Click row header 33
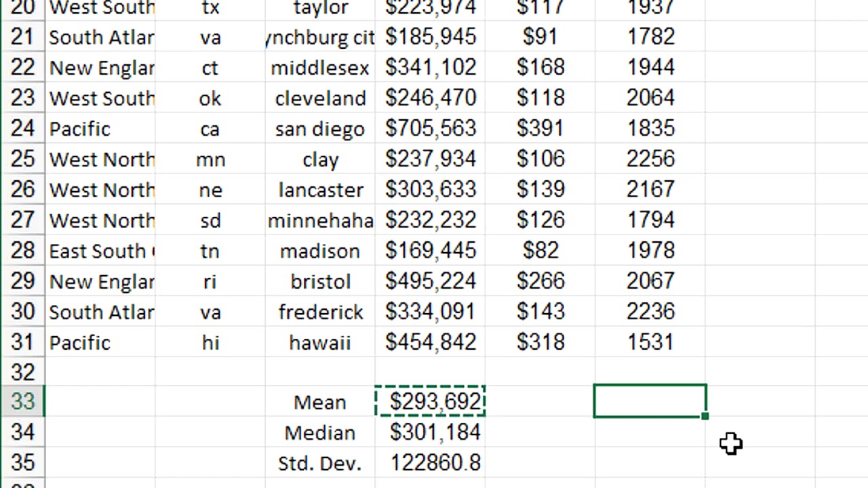Viewport: 868px width, 488px height. click(x=22, y=402)
